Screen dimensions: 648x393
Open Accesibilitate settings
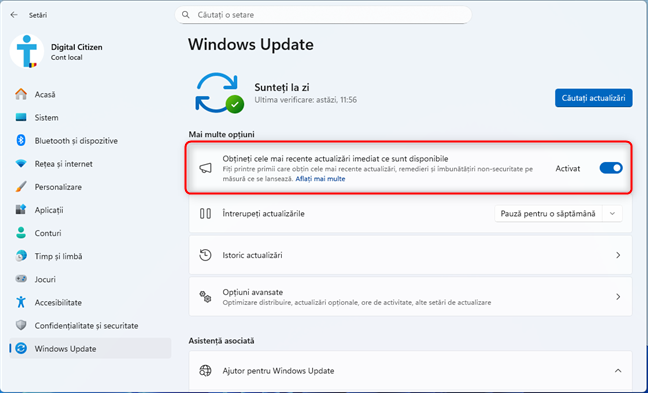90,302
